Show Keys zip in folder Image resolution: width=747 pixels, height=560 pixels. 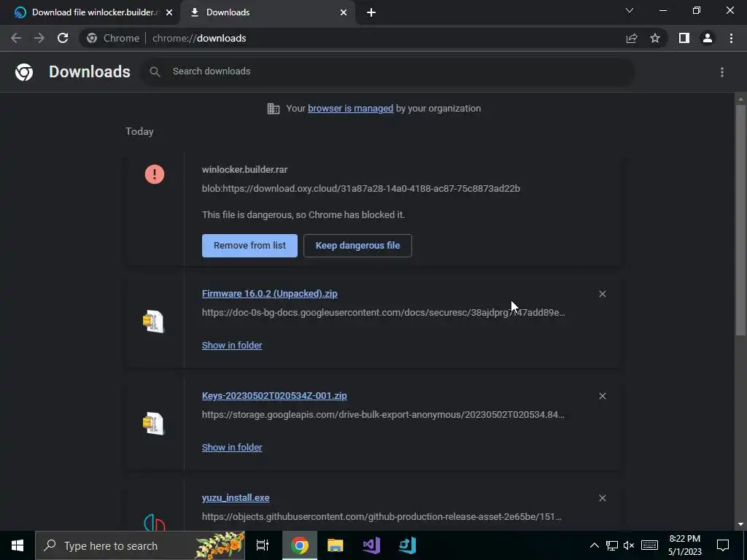click(232, 447)
